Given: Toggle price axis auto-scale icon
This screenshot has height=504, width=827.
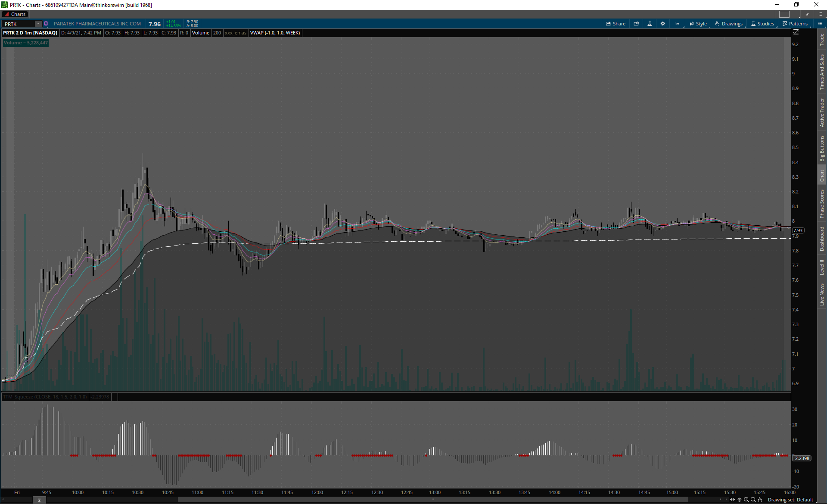Looking at the screenshot, I should [x=796, y=32].
